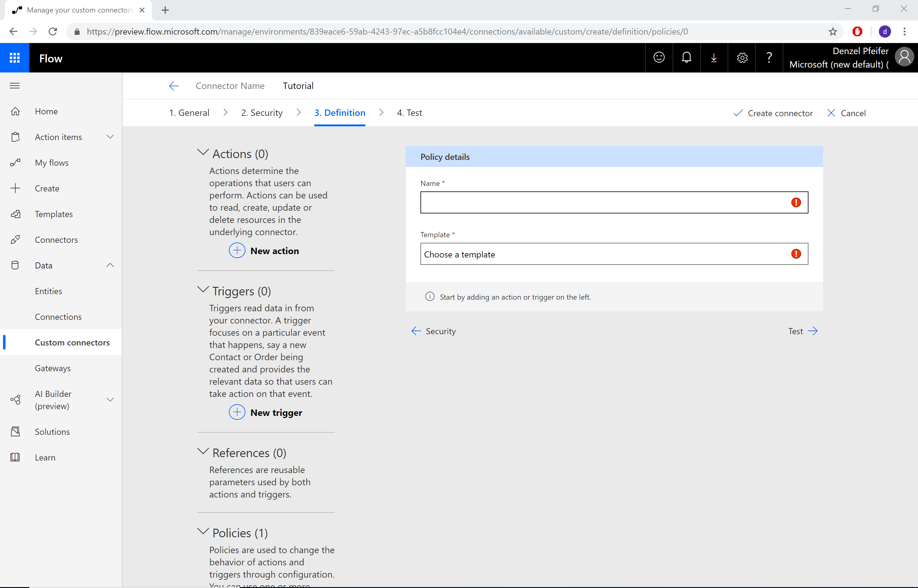
Task: Click New trigger button to add trigger
Action: point(266,413)
